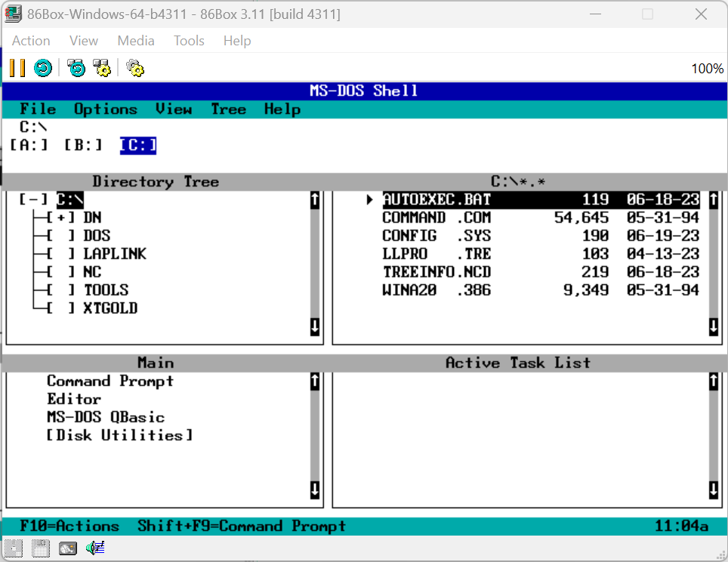The height and width of the screenshot is (562, 728).
Task: Click the hard disk status icon
Action: tap(68, 548)
